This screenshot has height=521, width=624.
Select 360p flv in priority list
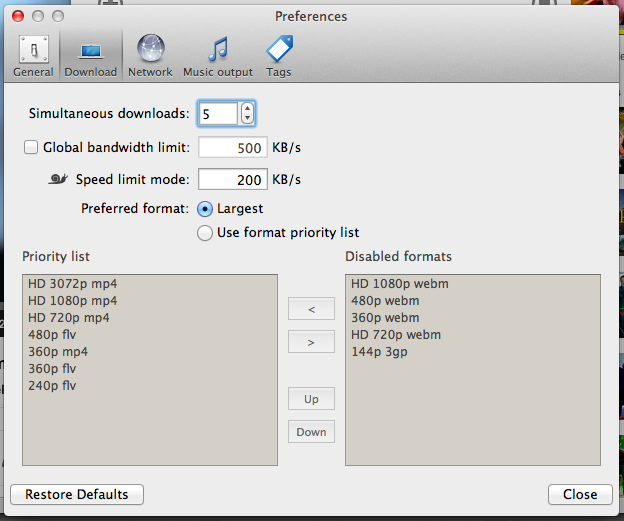click(150, 369)
